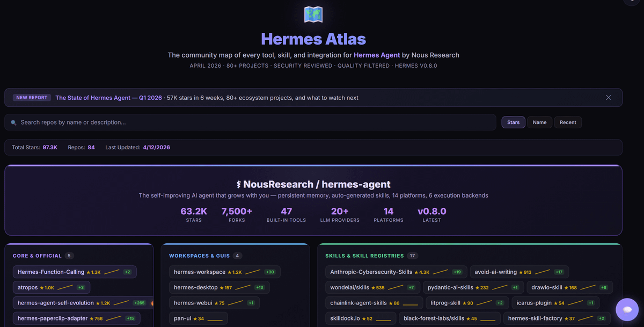The width and height of the screenshot is (644, 327).
Task: Click the NEW REPORT badge
Action: (32, 98)
